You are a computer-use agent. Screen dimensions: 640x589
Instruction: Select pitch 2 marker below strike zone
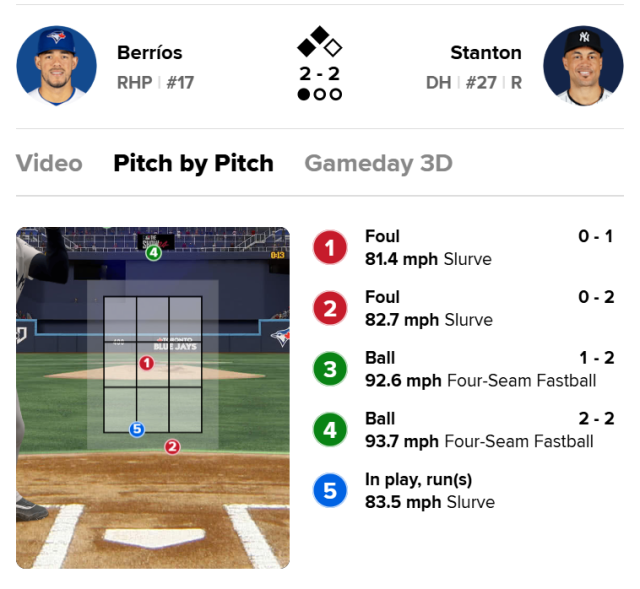coord(172,447)
